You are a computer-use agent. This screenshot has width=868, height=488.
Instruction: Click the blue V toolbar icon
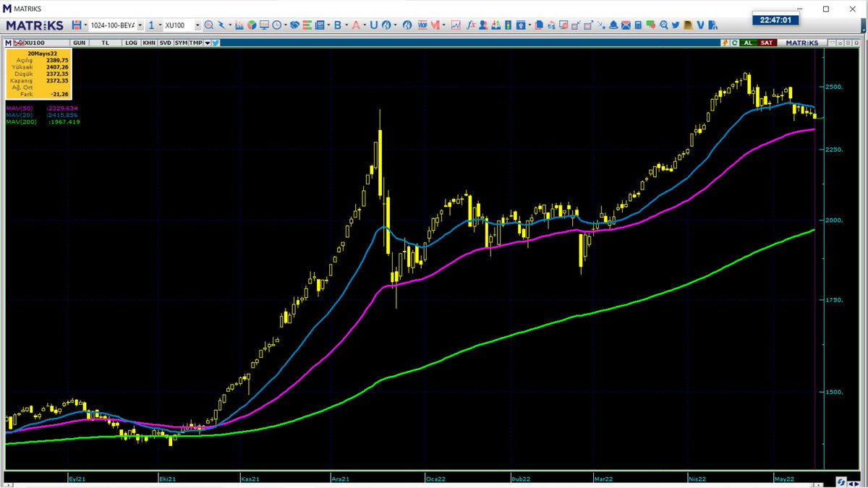tap(700, 25)
